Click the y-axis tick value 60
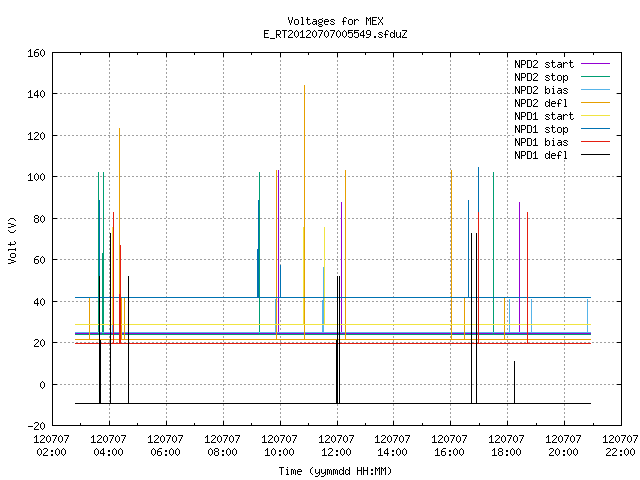Viewport: 640px width, 480px height. (39, 260)
